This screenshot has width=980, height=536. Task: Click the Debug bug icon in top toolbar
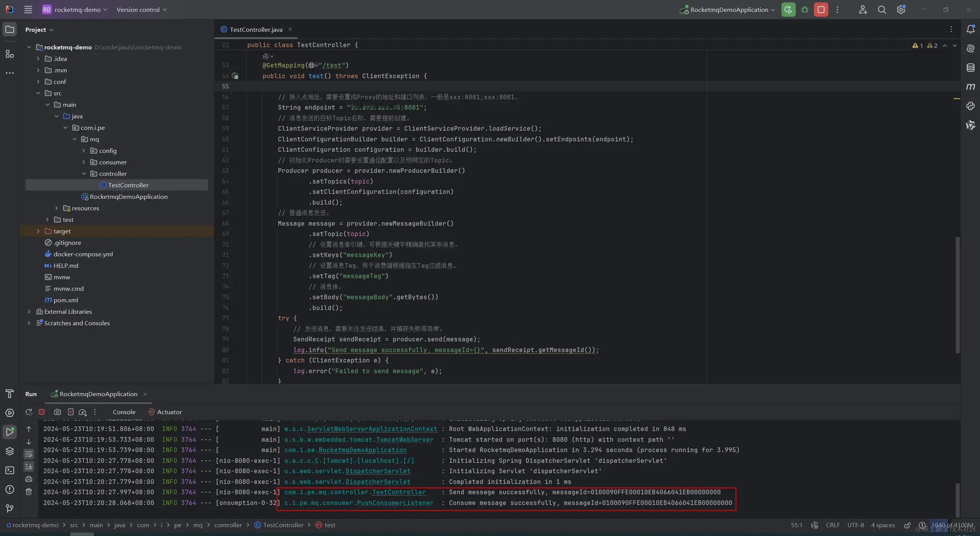[805, 10]
